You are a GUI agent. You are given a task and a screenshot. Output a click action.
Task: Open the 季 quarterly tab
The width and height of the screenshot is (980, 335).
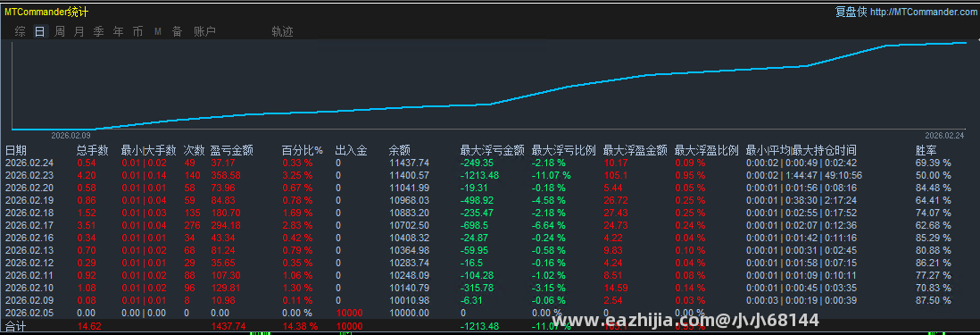99,32
